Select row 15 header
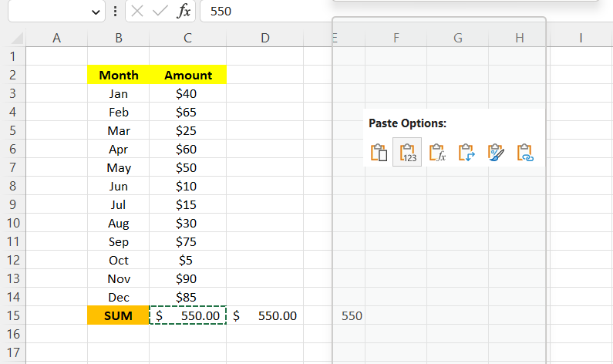613x364 pixels. point(12,315)
